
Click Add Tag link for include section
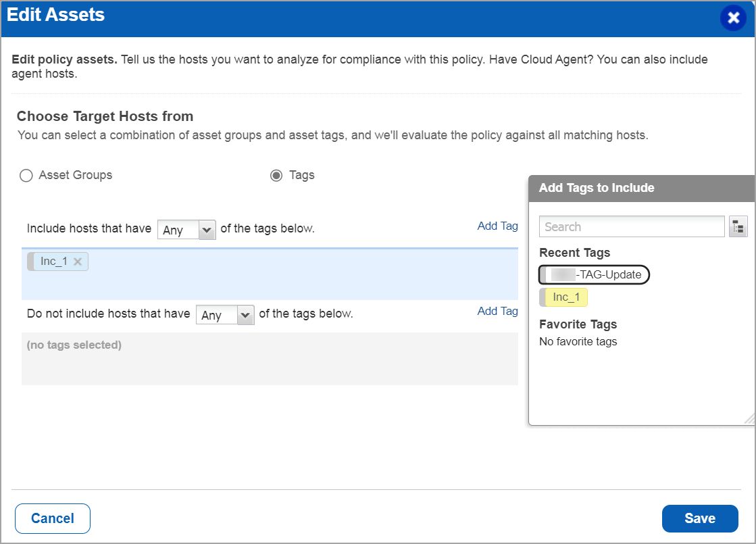click(x=497, y=226)
